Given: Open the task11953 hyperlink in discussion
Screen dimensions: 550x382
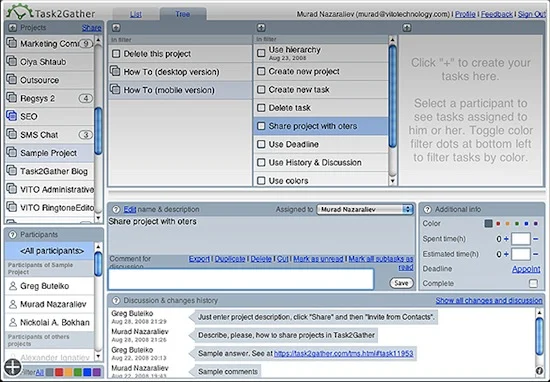Looking at the screenshot, I should [343, 353].
